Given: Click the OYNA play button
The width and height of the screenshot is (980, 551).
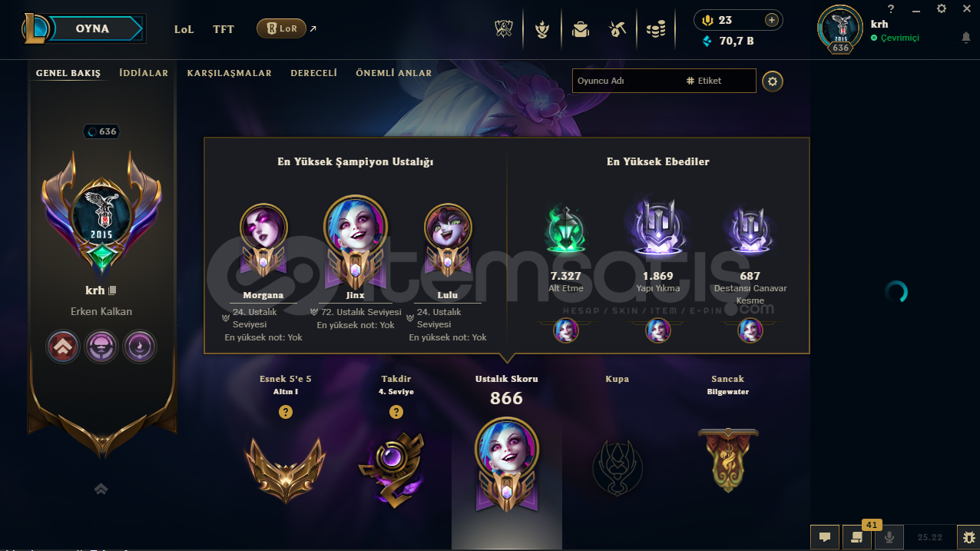Looking at the screenshot, I should (92, 28).
